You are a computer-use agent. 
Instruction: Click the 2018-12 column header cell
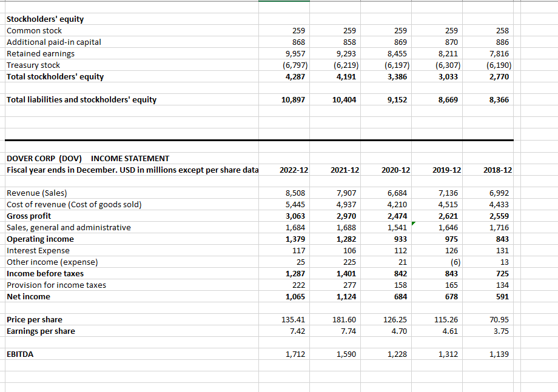pos(497,170)
